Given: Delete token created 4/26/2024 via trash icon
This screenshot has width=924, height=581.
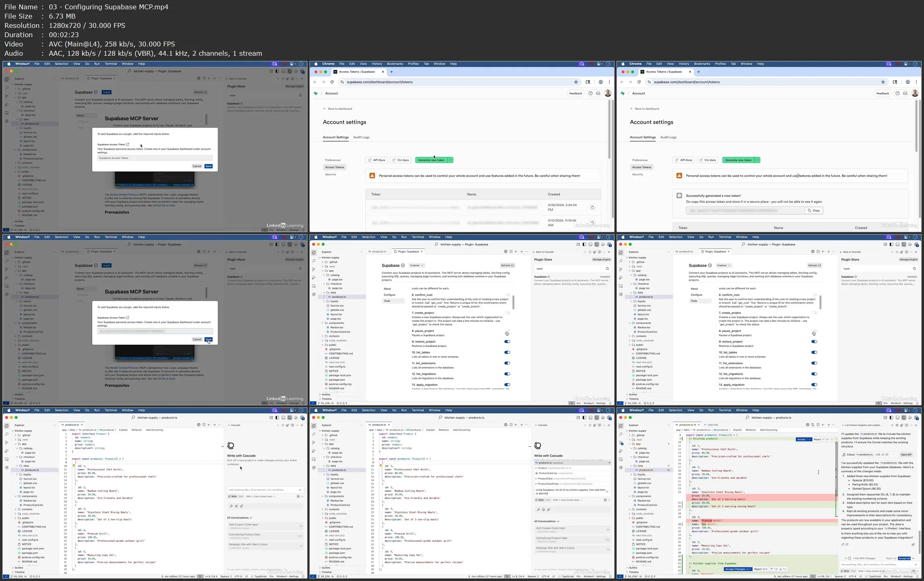Looking at the screenshot, I should 592,208.
